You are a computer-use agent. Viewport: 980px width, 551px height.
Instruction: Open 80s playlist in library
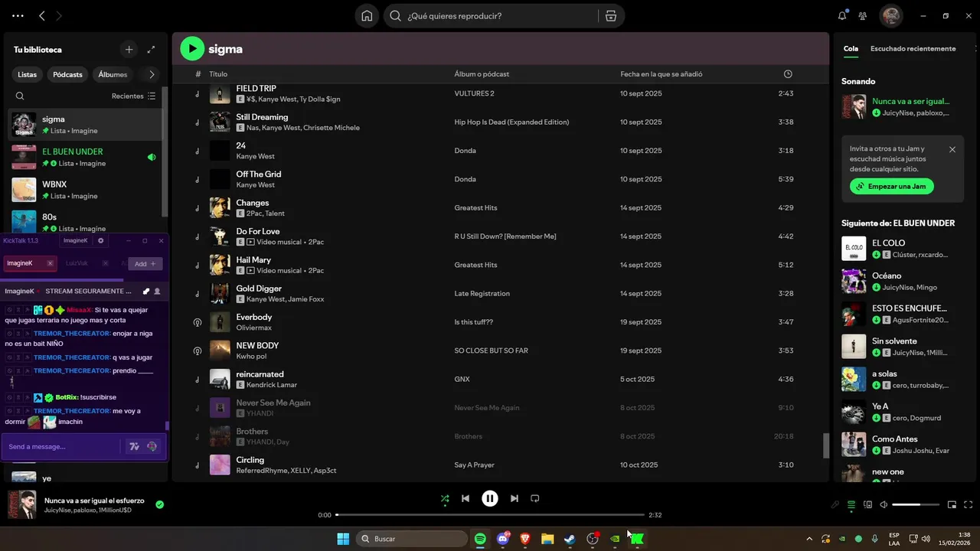(x=84, y=222)
